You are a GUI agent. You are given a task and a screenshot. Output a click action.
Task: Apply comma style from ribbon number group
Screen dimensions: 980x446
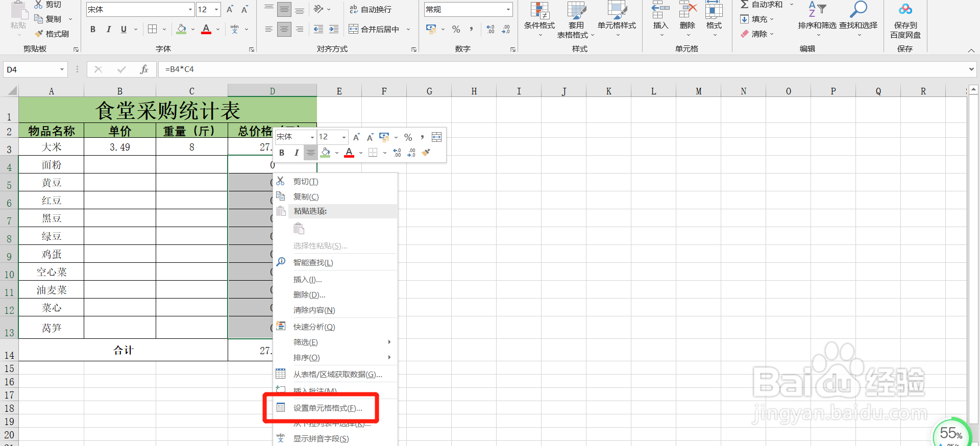click(471, 29)
